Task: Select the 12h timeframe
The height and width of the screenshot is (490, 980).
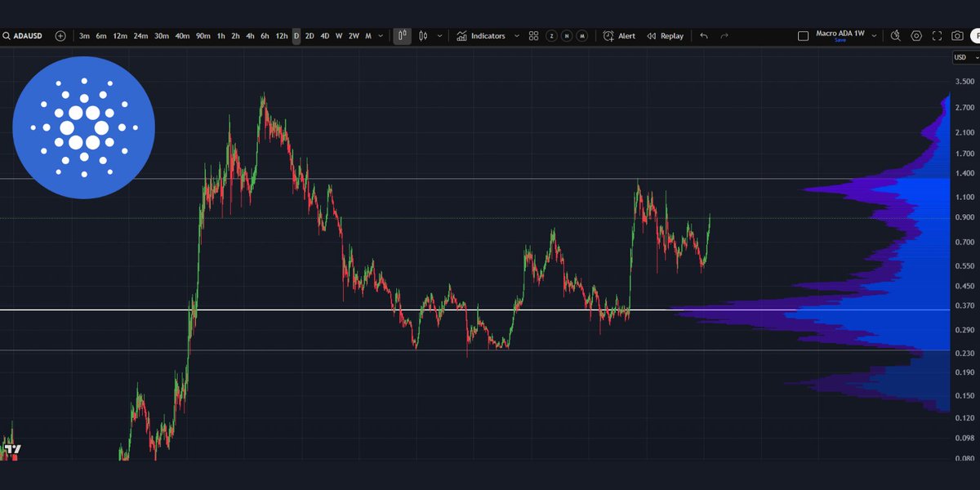Action: (282, 36)
